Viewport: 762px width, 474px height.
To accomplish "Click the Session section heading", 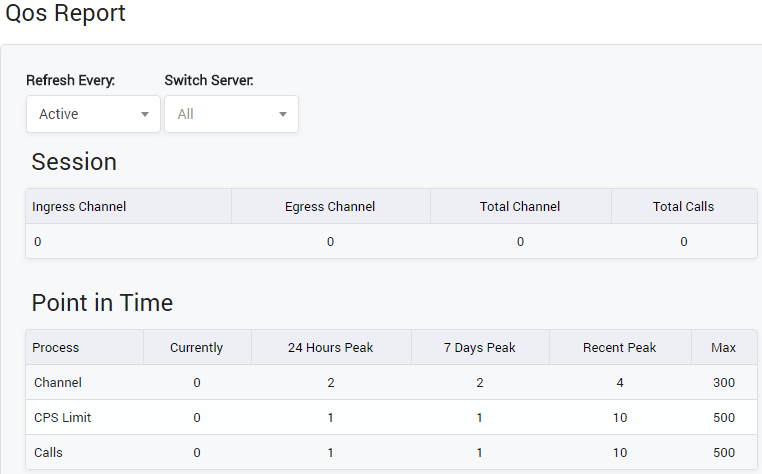I will 74,162.
